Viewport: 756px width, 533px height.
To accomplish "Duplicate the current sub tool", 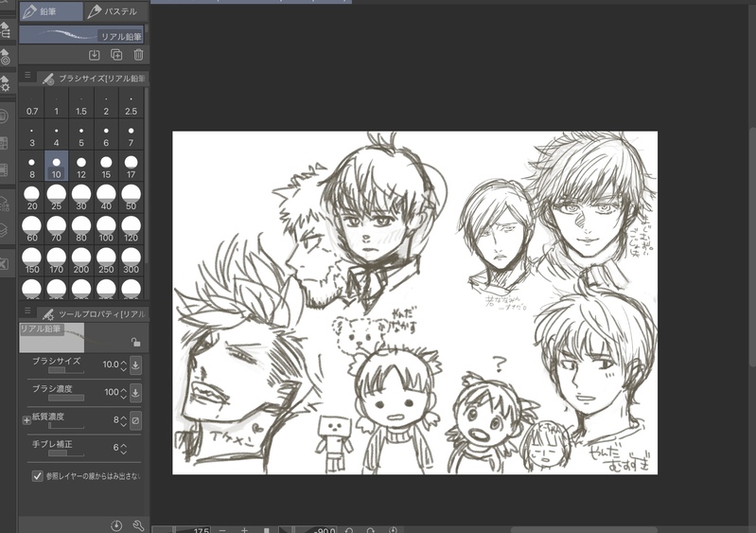I will pos(116,55).
